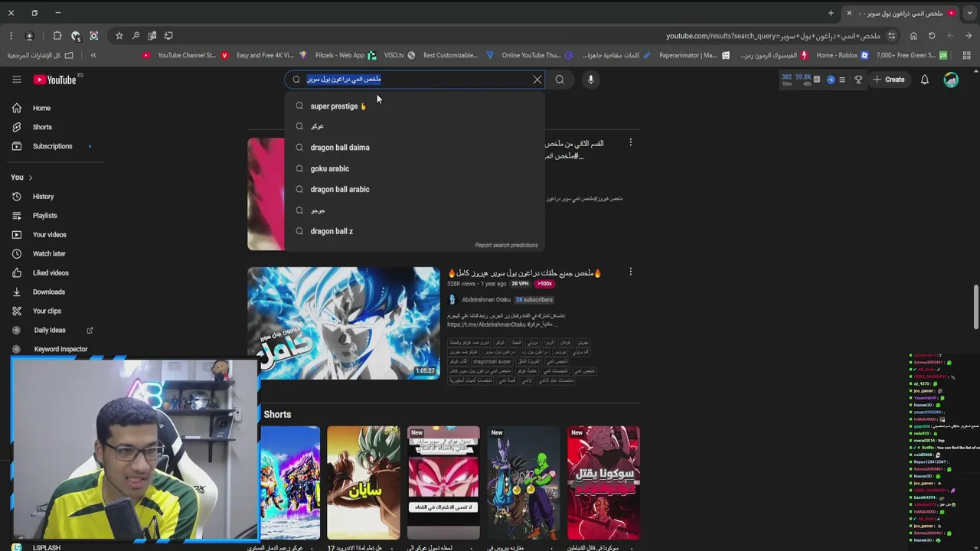Screen dimensions: 980x551
Task: Click the ">100x" pink badge
Action: (544, 284)
